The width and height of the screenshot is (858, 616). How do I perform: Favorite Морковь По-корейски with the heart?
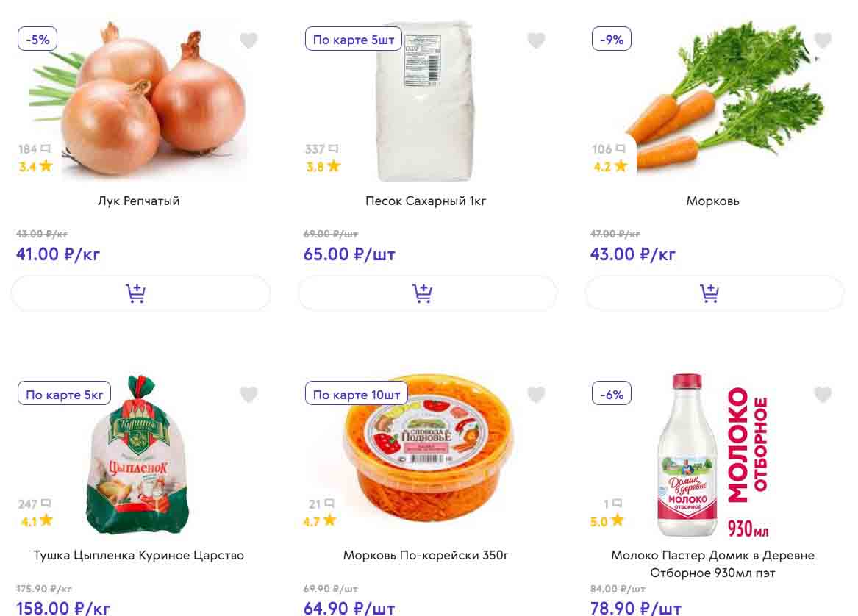coord(537,395)
